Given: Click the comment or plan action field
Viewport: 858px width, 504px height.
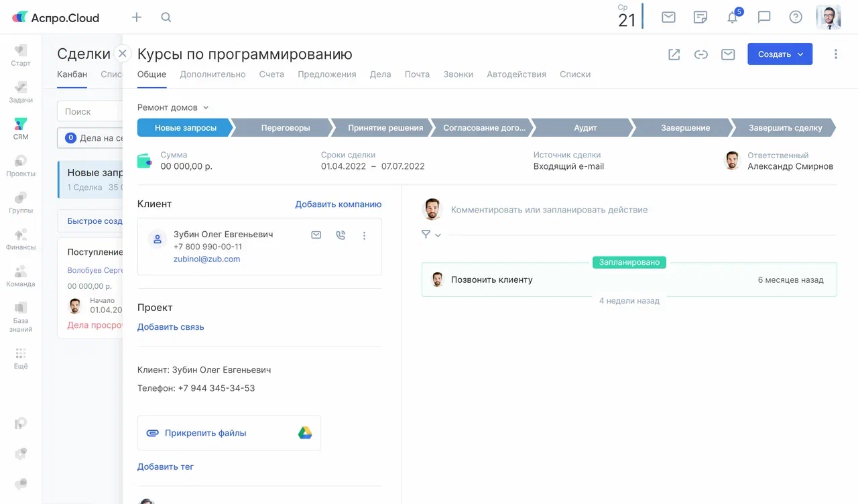Looking at the screenshot, I should pyautogui.click(x=549, y=210).
